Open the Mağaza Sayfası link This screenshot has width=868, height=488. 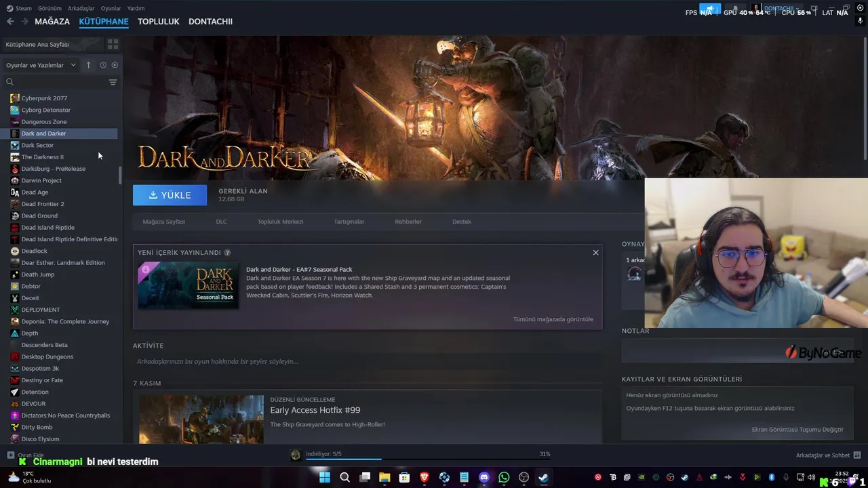click(163, 222)
